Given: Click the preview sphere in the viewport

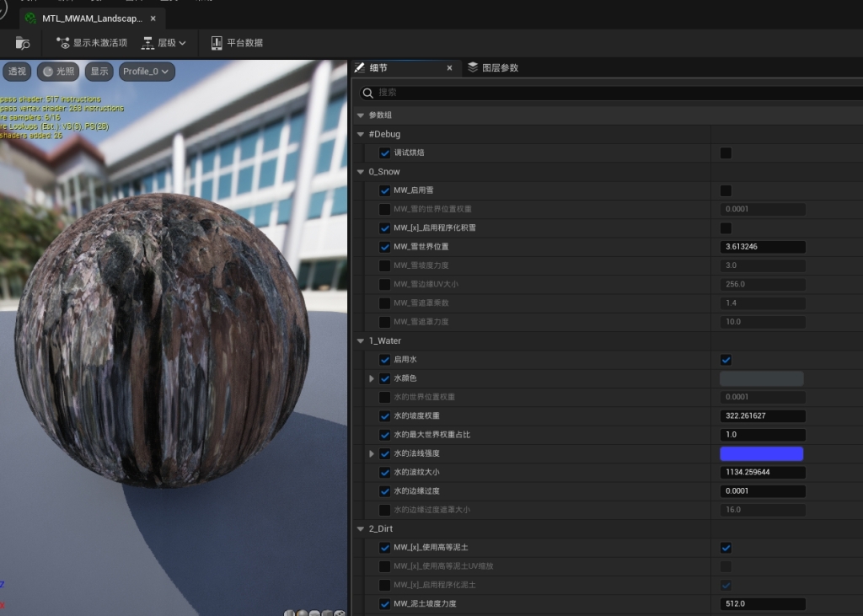Looking at the screenshot, I should pyautogui.click(x=163, y=340).
